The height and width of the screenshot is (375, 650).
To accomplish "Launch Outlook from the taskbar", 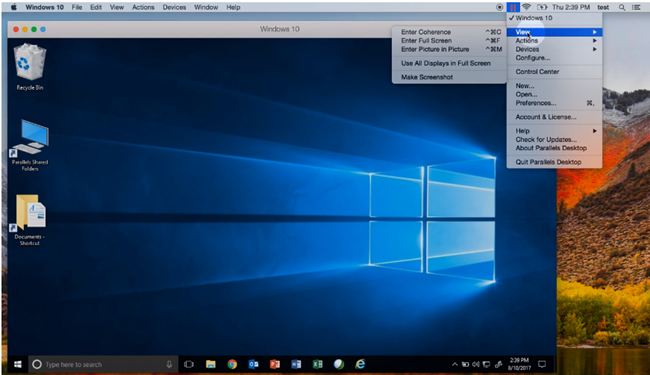I will point(253,364).
